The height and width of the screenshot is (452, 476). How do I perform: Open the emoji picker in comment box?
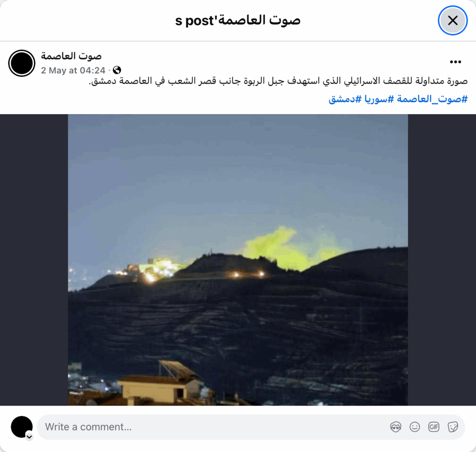pos(415,427)
